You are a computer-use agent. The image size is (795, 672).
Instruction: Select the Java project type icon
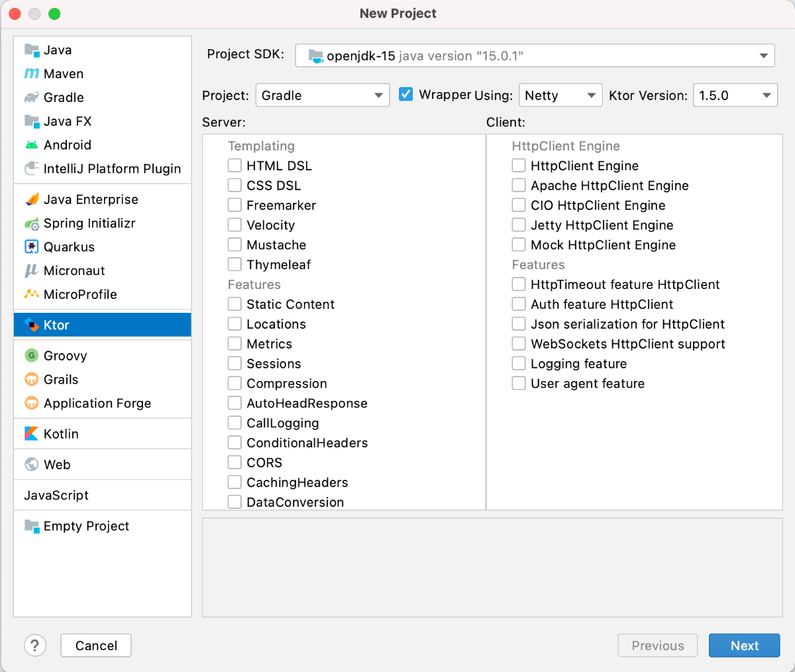32,50
